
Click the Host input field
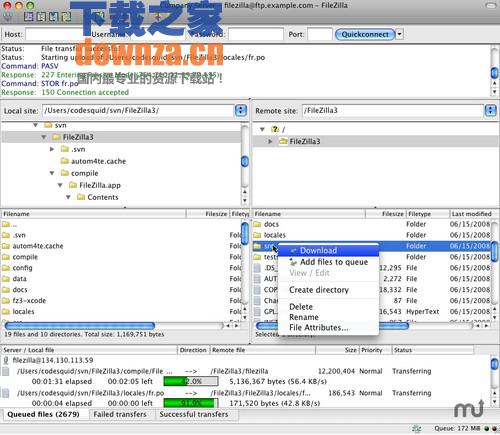tap(55, 34)
